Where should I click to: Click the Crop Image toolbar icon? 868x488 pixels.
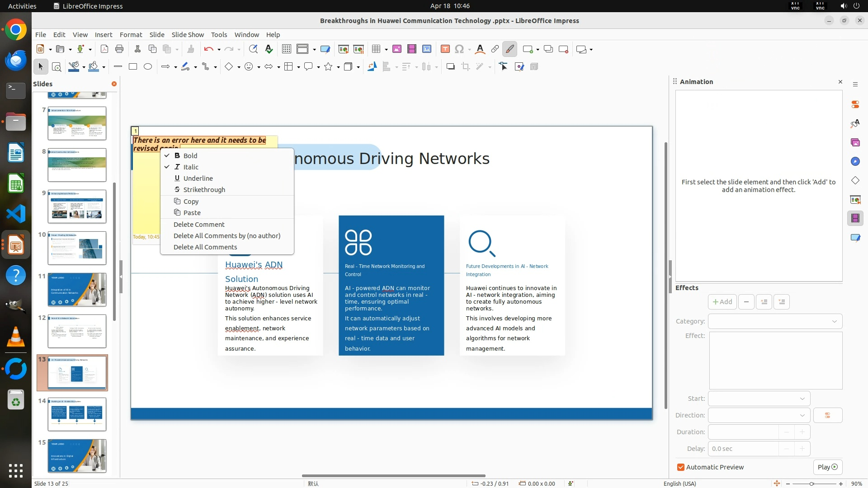coord(466,67)
